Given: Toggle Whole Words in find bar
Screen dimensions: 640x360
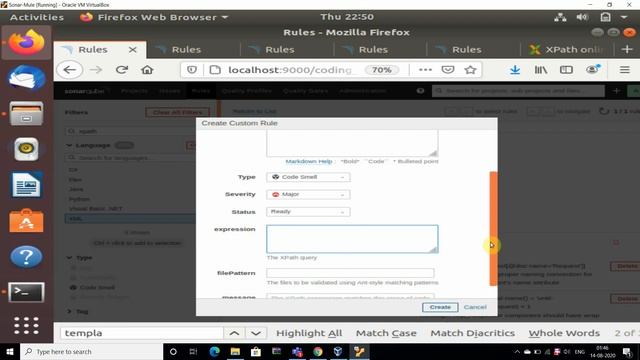Looking at the screenshot, I should 564,333.
